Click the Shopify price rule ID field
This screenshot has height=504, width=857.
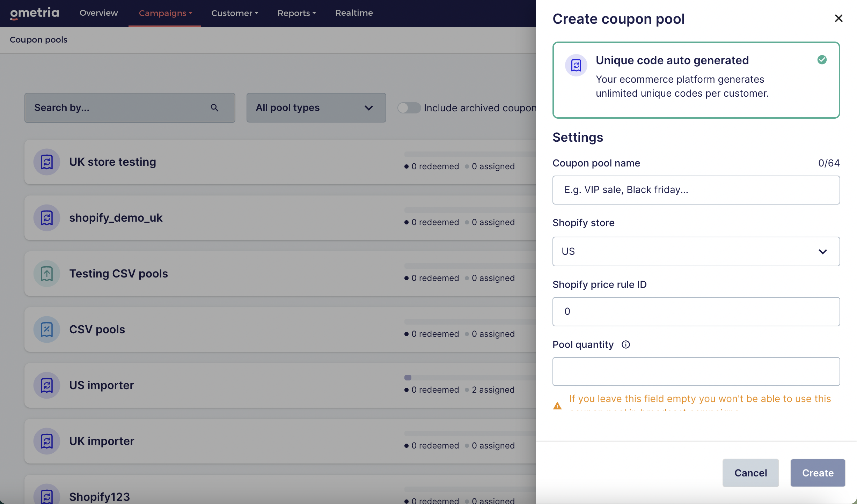(x=696, y=312)
